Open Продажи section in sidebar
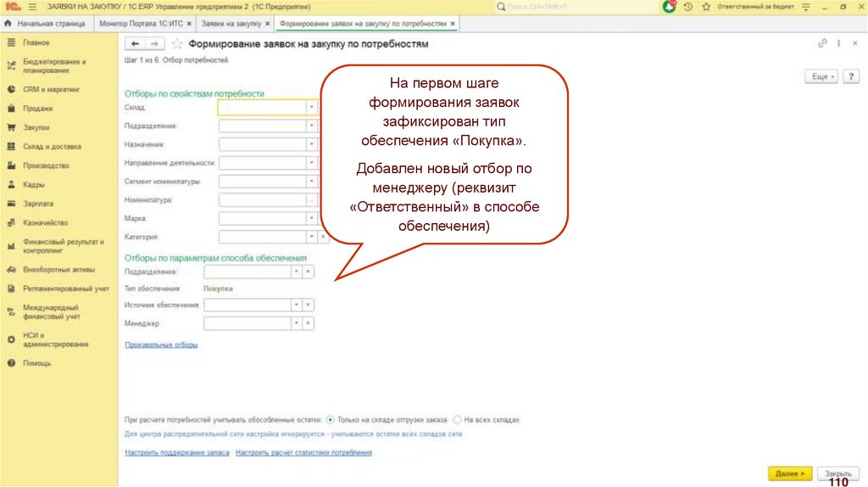This screenshot has height=487, width=868. click(37, 108)
